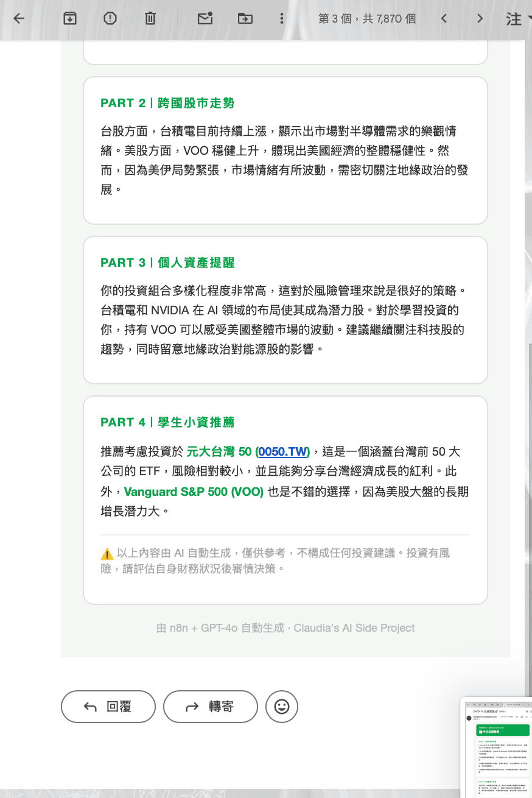Click the Vanguard S&P 500 (VOO) text
The width and height of the screenshot is (532, 798).
click(x=194, y=492)
